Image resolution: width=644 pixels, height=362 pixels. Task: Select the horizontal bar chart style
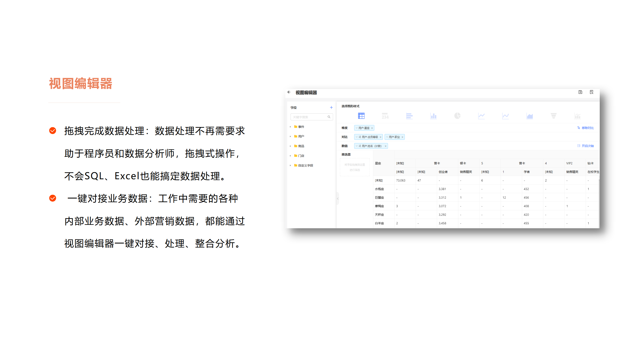coord(409,116)
